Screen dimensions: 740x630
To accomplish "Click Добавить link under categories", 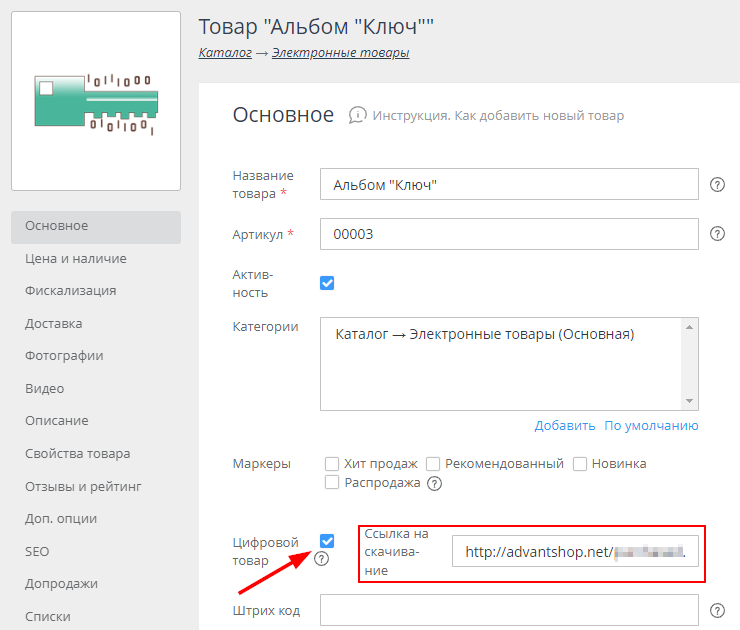I will point(564,425).
